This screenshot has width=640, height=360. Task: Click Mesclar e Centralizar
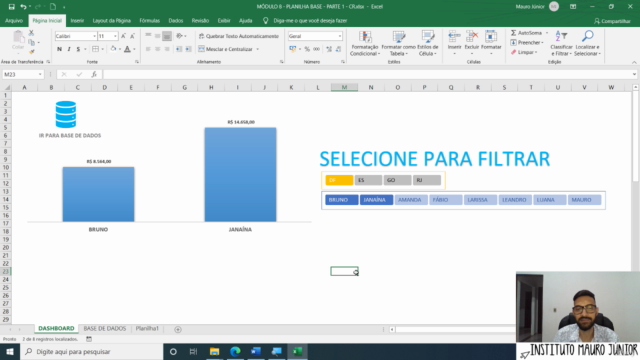pyautogui.click(x=226, y=49)
